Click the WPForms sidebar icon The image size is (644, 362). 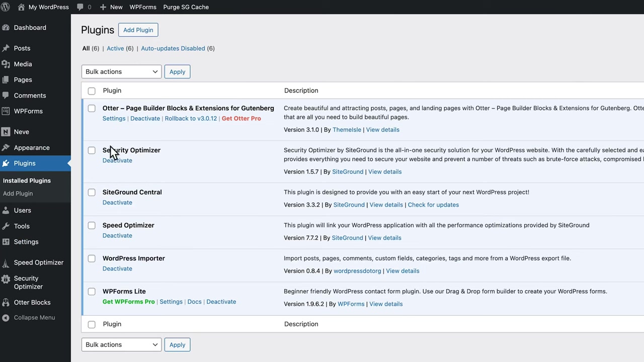click(x=6, y=111)
